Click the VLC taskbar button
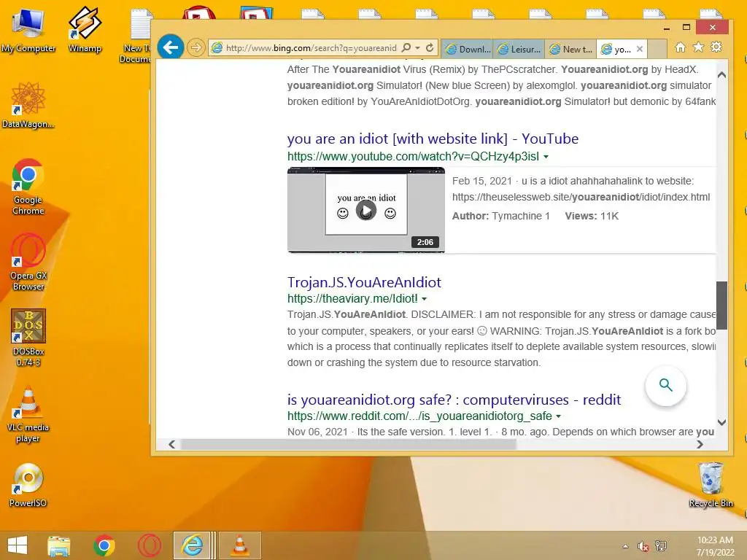 pos(240,545)
